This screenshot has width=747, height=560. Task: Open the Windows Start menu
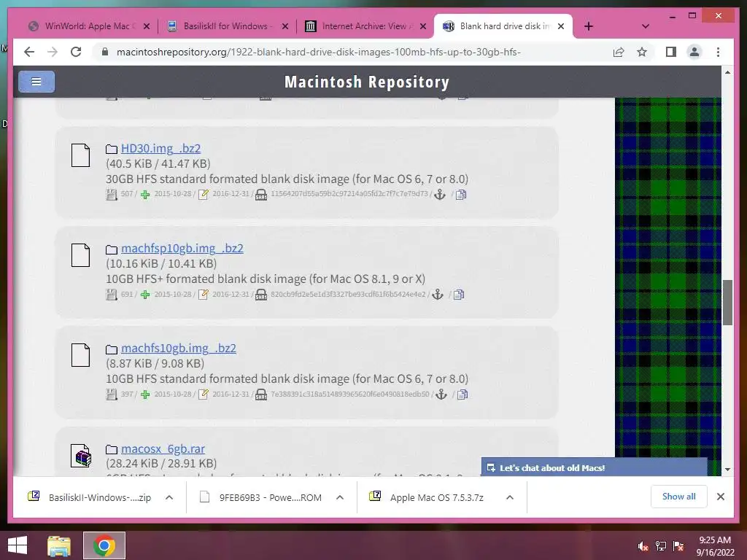(x=18, y=545)
